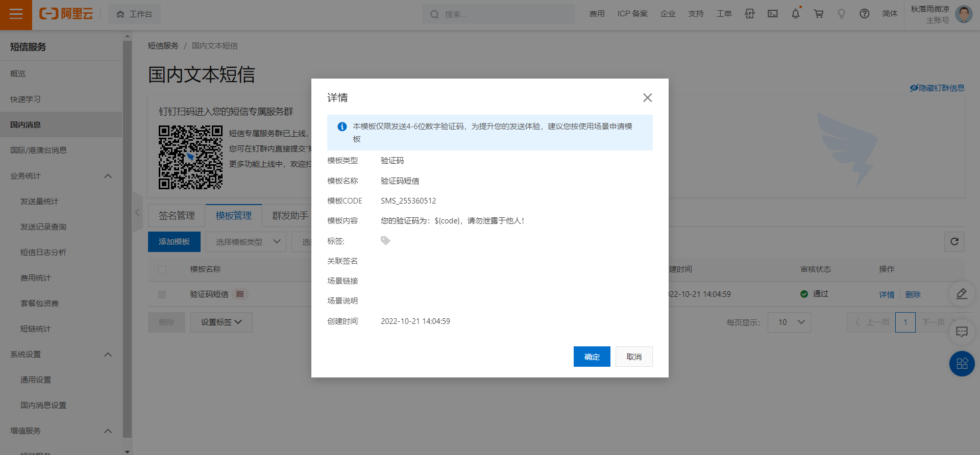Image resolution: width=980 pixels, height=455 pixels.
Task: Open Cloud Shell terminal icon
Action: 773,14
